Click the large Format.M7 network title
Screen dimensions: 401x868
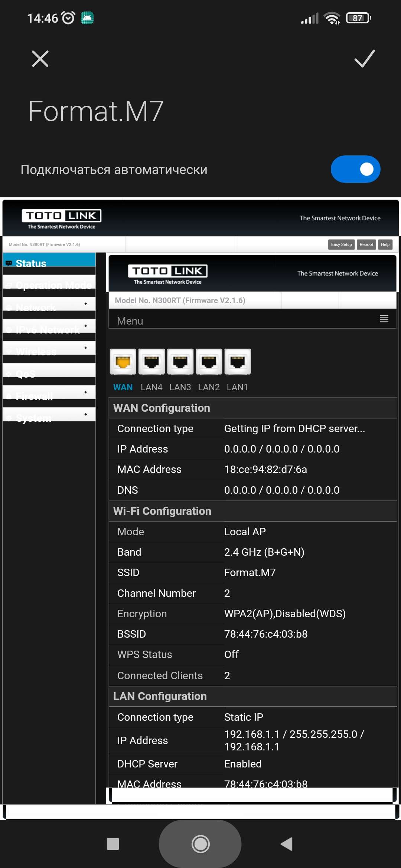[96, 111]
